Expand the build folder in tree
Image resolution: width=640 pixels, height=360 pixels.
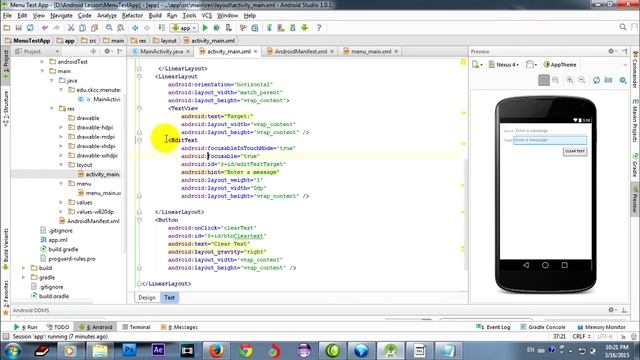point(23,268)
